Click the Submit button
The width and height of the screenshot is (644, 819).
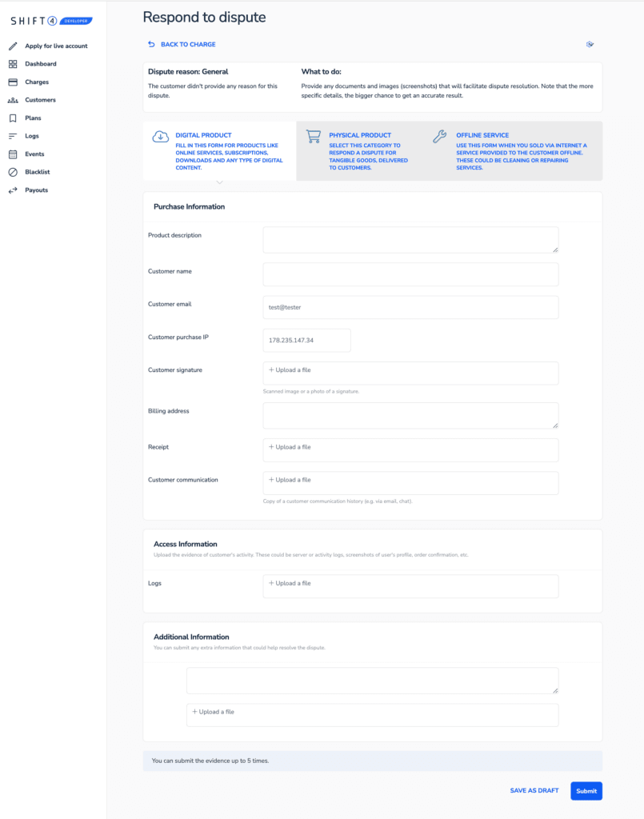pos(586,791)
